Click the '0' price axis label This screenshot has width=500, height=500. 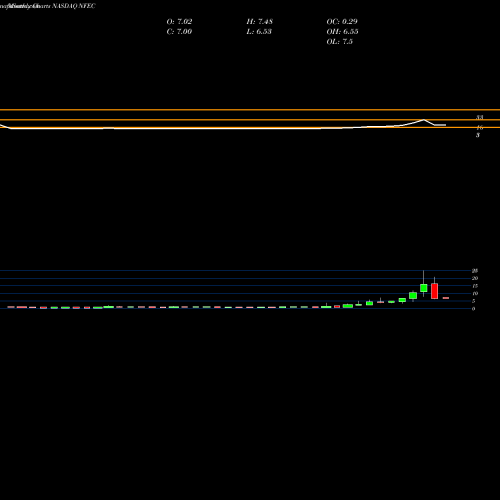473,309
